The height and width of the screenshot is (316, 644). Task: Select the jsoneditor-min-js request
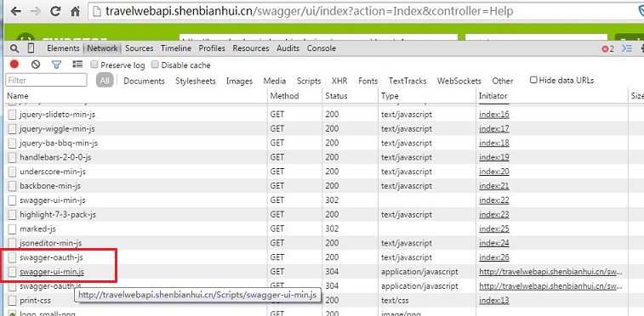tap(50, 244)
